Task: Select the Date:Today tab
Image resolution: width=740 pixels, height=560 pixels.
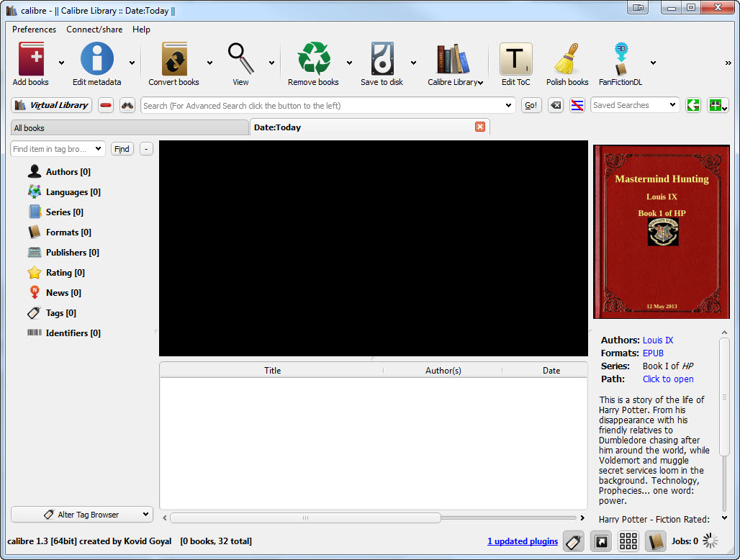Action: (x=369, y=127)
